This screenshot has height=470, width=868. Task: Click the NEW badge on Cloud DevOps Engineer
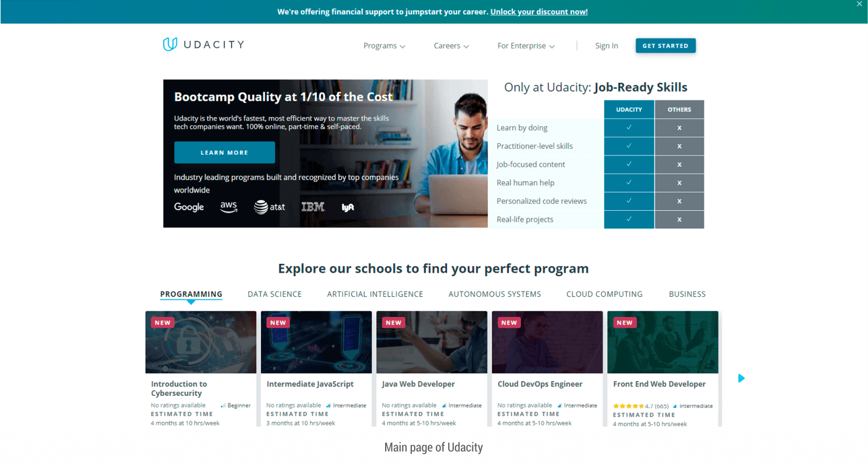509,322
